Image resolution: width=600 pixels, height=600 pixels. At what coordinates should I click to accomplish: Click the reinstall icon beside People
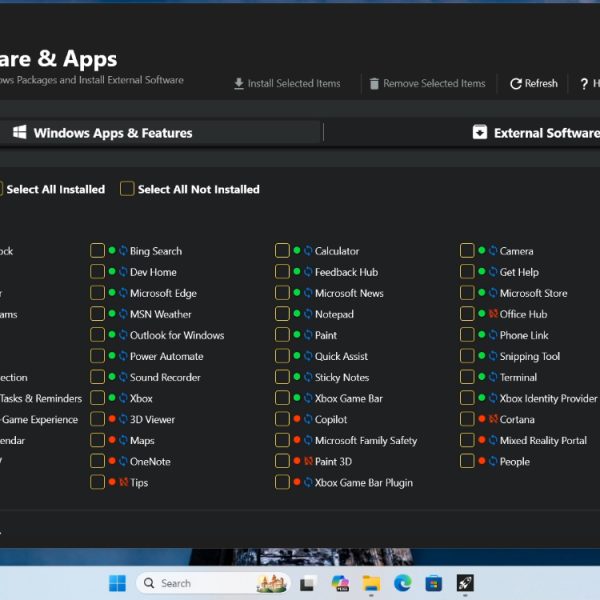pos(493,461)
